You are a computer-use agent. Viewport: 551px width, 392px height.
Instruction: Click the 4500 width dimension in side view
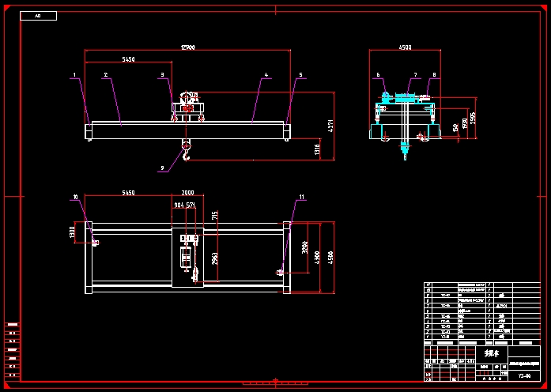point(405,48)
